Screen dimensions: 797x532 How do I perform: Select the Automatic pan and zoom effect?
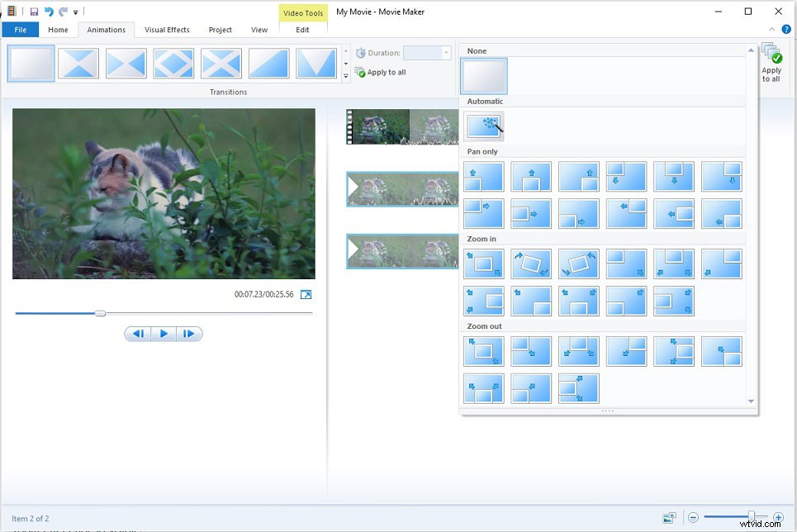[483, 126]
